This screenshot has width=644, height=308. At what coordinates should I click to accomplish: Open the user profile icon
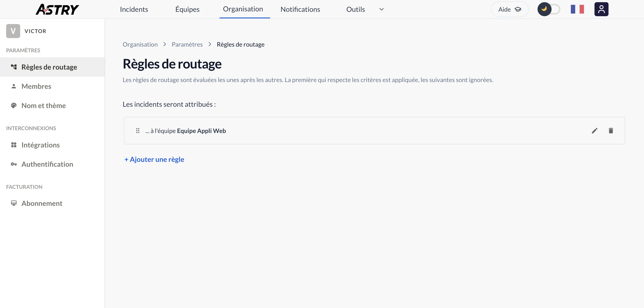point(601,9)
